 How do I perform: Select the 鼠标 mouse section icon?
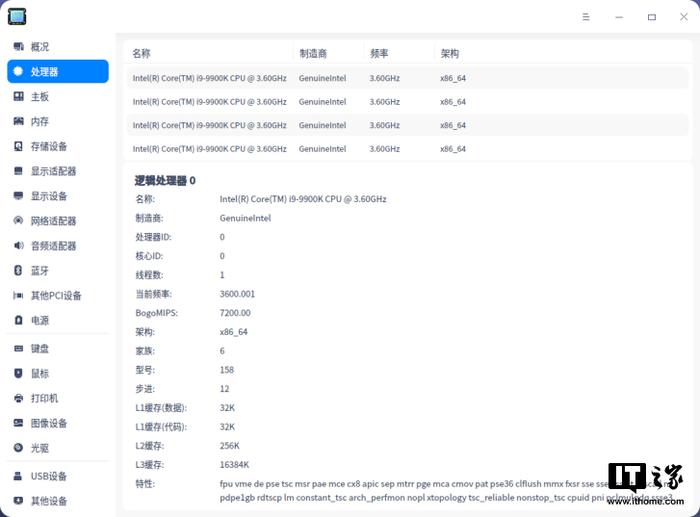click(18, 373)
